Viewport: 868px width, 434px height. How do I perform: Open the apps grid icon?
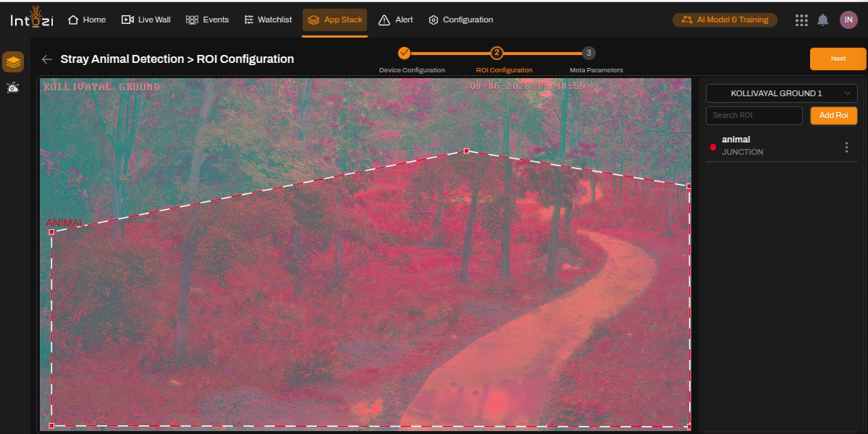(x=801, y=20)
